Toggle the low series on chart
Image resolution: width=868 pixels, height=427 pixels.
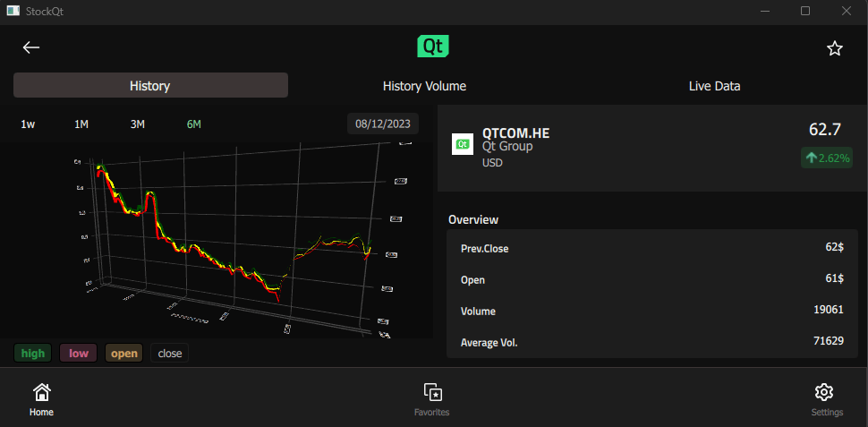pos(79,353)
